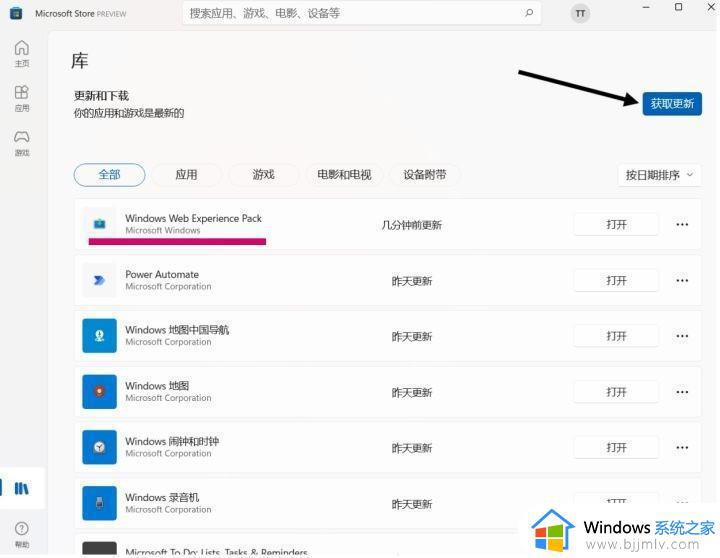This screenshot has width=720, height=558.
Task: Click the search magnifier icon
Action: tap(529, 13)
